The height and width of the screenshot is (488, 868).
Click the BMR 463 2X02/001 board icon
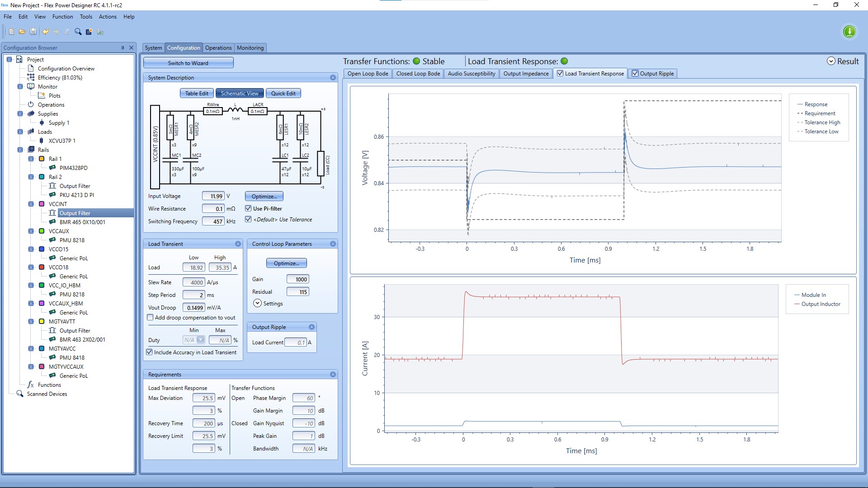point(52,339)
